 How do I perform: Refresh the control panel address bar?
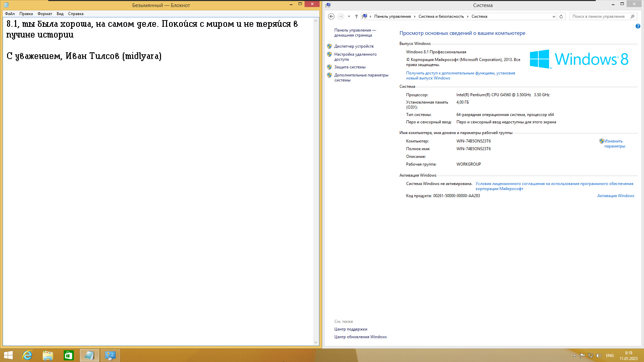point(561,16)
